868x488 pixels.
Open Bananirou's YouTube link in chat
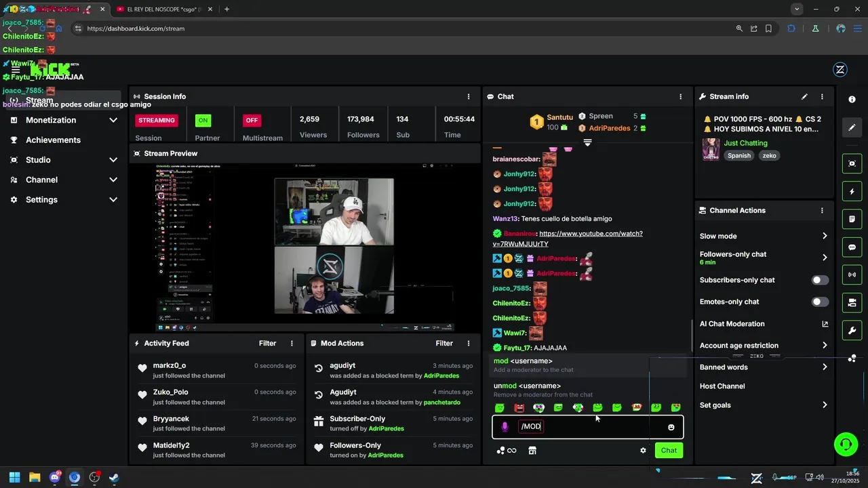point(568,239)
